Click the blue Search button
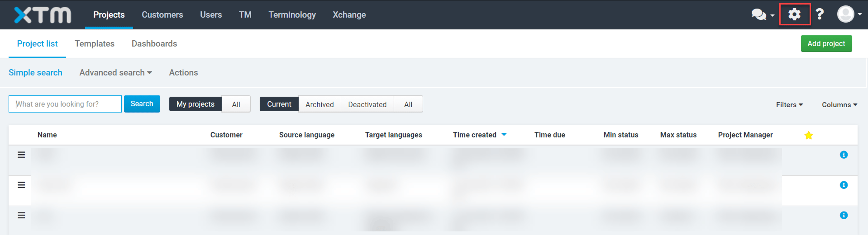Viewport: 868px width, 235px height. pos(142,104)
